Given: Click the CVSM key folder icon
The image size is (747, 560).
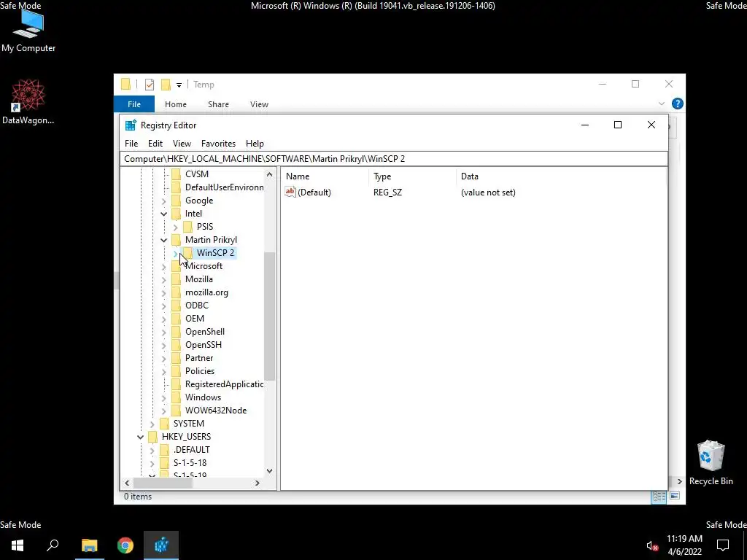Looking at the screenshot, I should 177,174.
